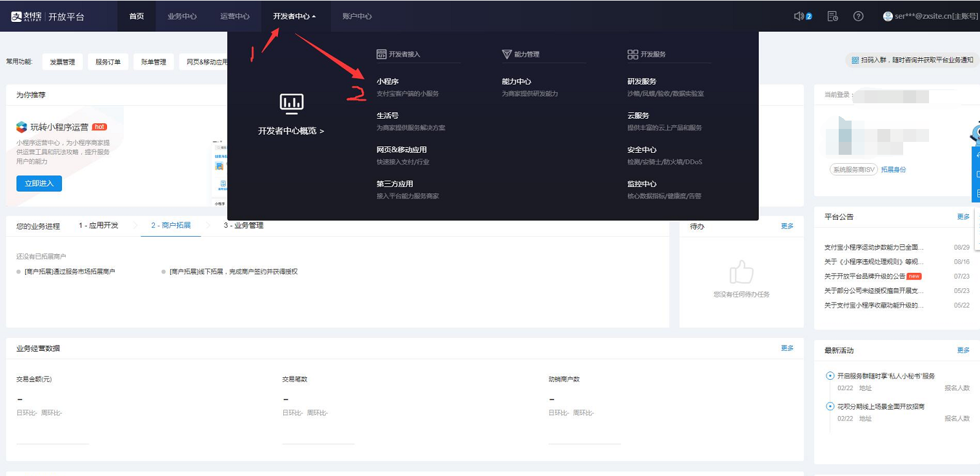980x476 pixels.
Task: Click the 系统服务商ISV tag
Action: point(854,170)
